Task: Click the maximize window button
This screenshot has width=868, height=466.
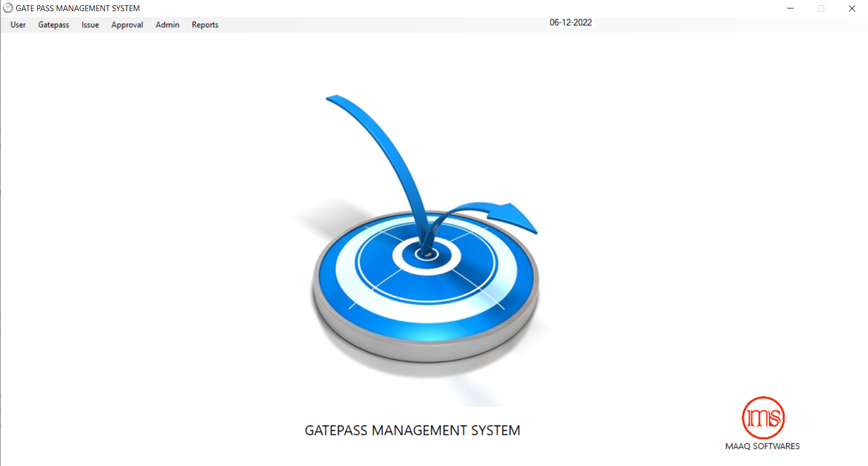Action: [x=821, y=8]
